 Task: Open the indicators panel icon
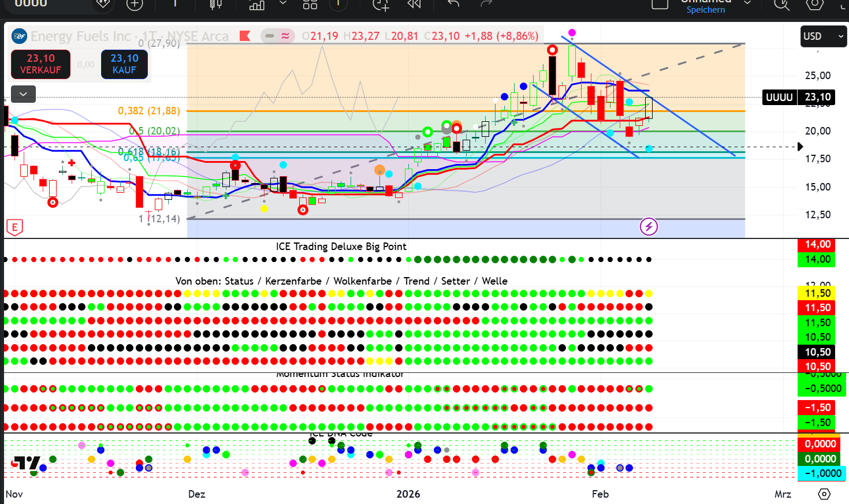pos(257,5)
